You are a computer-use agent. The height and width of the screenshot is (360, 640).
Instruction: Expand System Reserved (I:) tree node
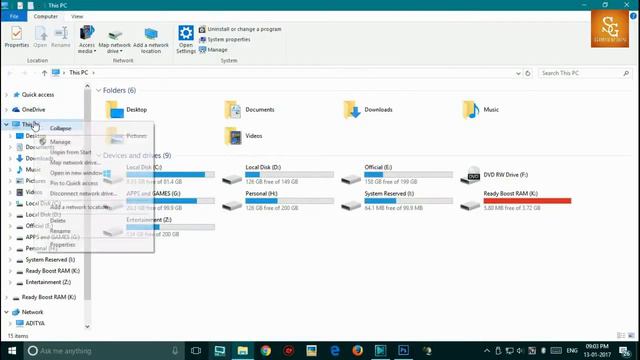coord(10,260)
